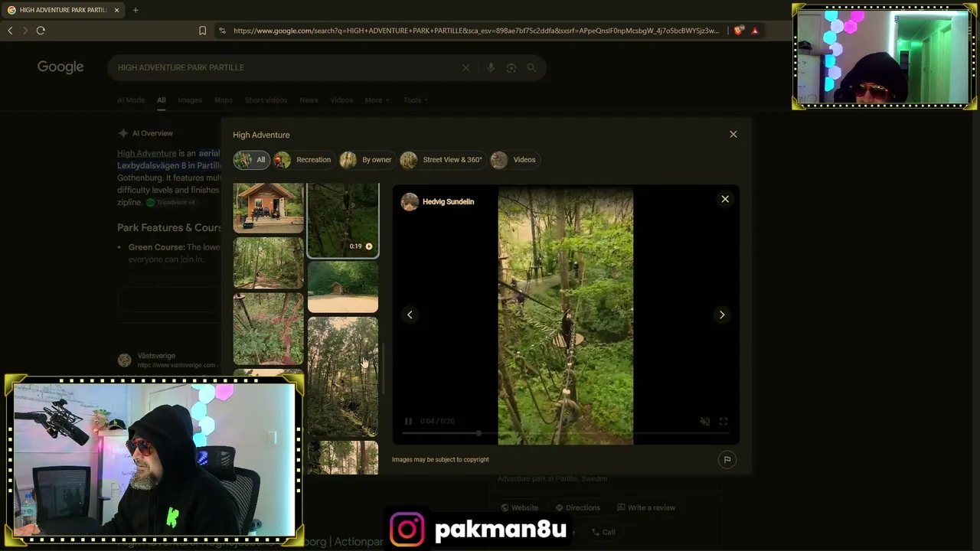980x551 pixels.
Task: Close the HIGH ADVENTURE PARK PARTILLE tab
Action: point(117,10)
